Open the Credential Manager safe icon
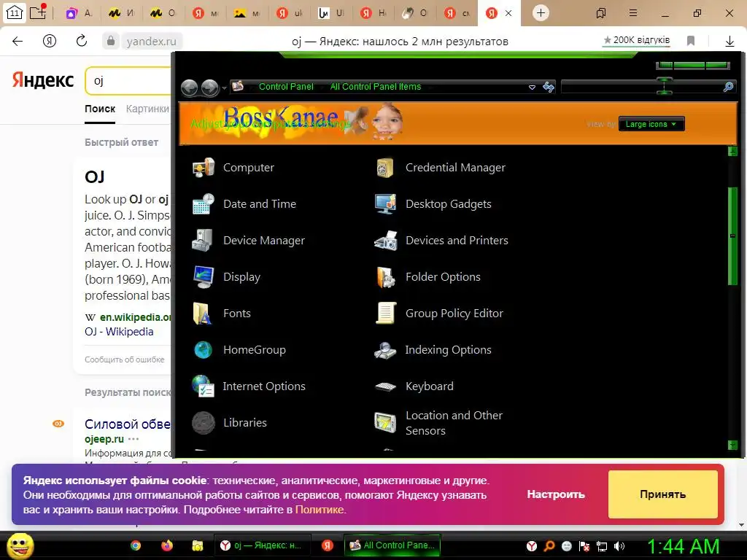 [385, 168]
